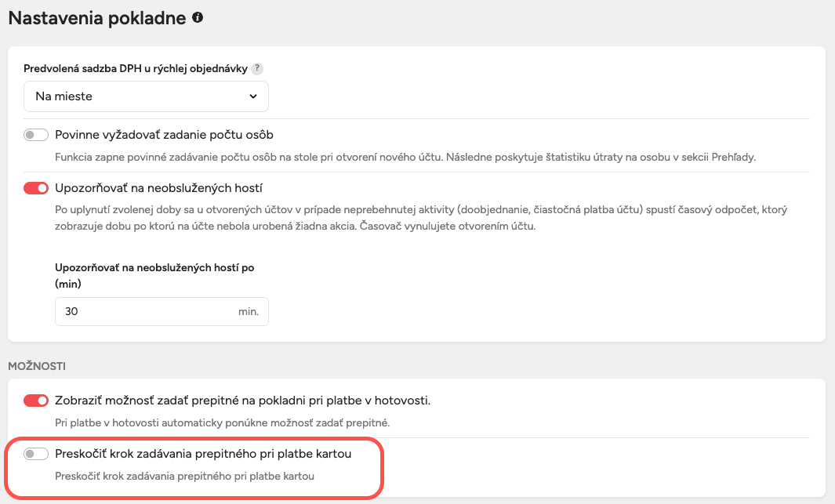
Task: Click the min. suffix in the input
Action: (x=248, y=311)
